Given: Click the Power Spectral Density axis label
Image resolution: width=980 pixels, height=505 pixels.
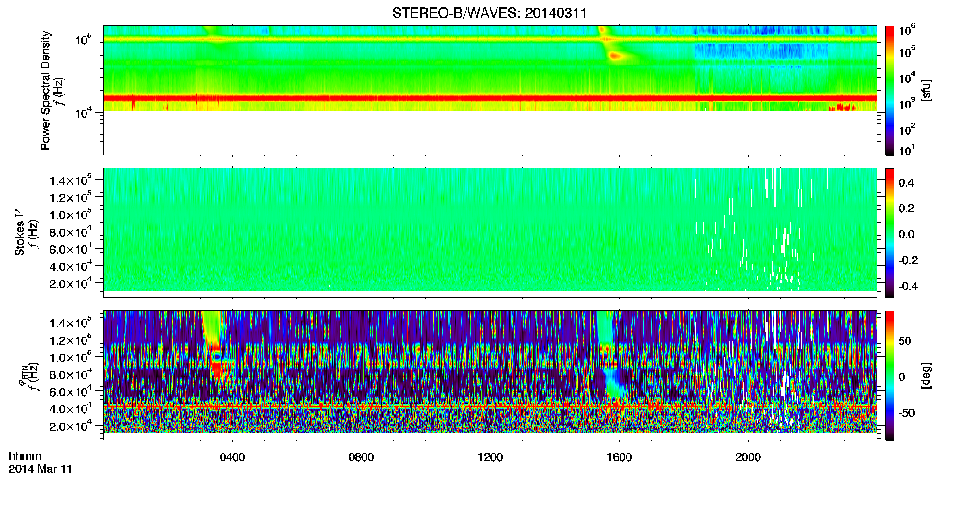Looking at the screenshot, I should 45,90.
